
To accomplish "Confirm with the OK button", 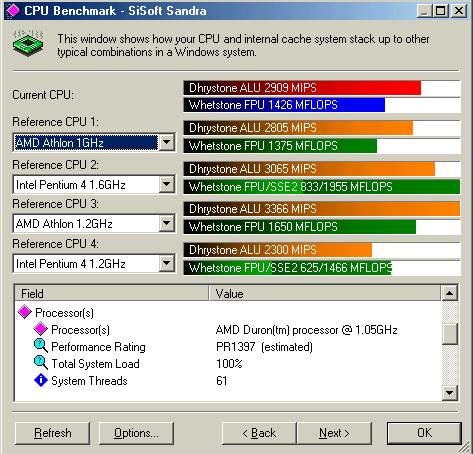I will click(424, 433).
